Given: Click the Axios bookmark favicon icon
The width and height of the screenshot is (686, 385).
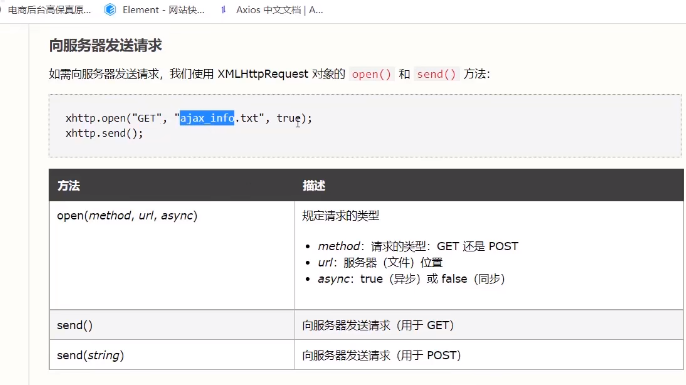Looking at the screenshot, I should 224,10.
